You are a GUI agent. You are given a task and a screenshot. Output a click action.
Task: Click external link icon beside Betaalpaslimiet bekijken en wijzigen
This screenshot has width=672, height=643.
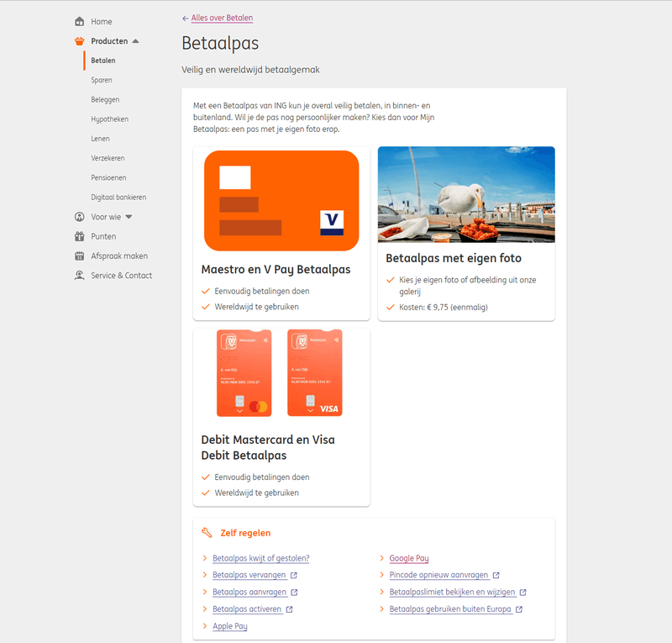[x=522, y=593]
